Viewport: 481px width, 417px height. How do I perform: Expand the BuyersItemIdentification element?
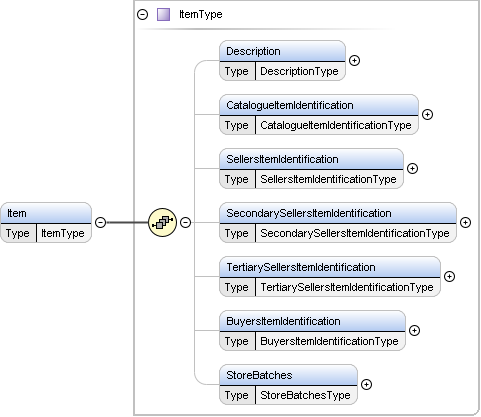(414, 330)
